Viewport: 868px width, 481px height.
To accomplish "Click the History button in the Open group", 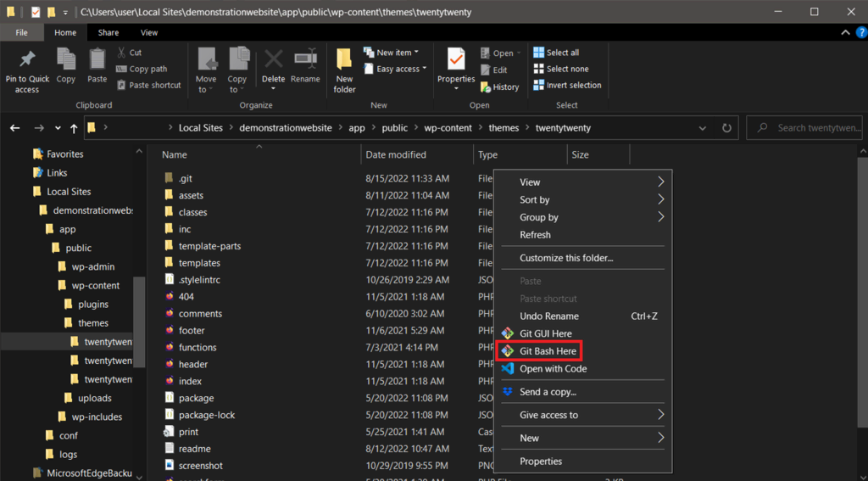I will 505,87.
